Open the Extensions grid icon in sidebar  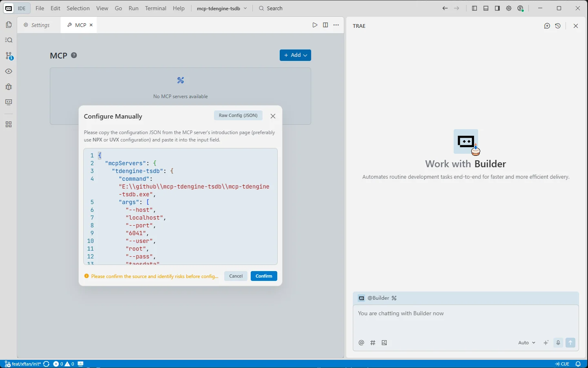coord(9,125)
